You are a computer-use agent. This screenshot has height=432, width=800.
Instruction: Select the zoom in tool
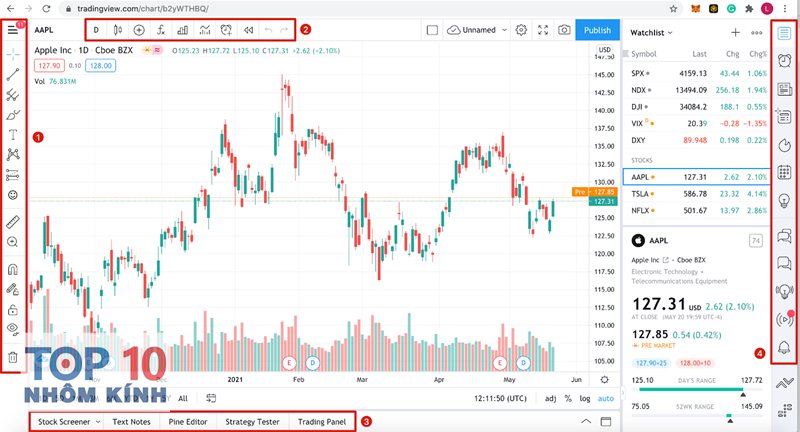point(13,242)
